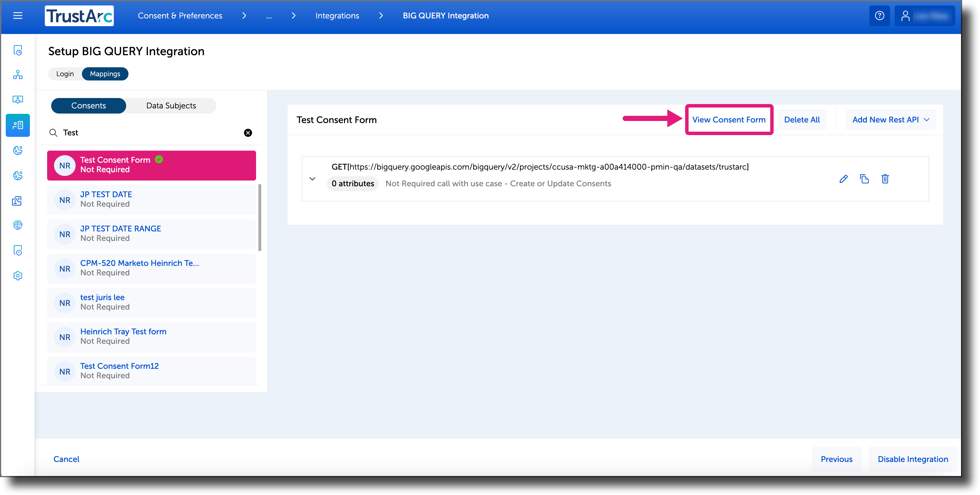This screenshot has height=495, width=980.
Task: Select Heinrich Tray Test form consent
Action: pyautogui.click(x=151, y=337)
